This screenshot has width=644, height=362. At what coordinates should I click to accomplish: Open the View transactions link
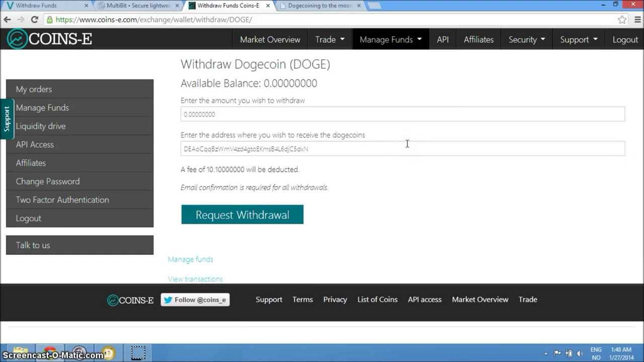tap(195, 279)
